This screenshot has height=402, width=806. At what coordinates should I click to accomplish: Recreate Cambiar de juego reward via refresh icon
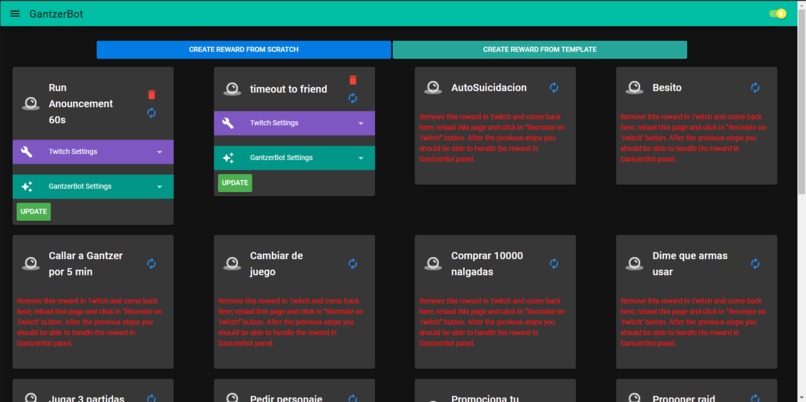353,264
